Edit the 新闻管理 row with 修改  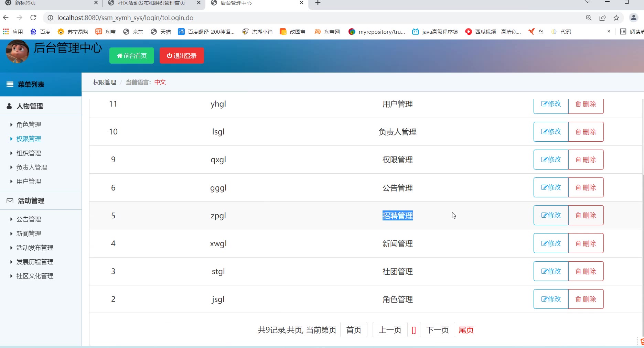(x=551, y=243)
